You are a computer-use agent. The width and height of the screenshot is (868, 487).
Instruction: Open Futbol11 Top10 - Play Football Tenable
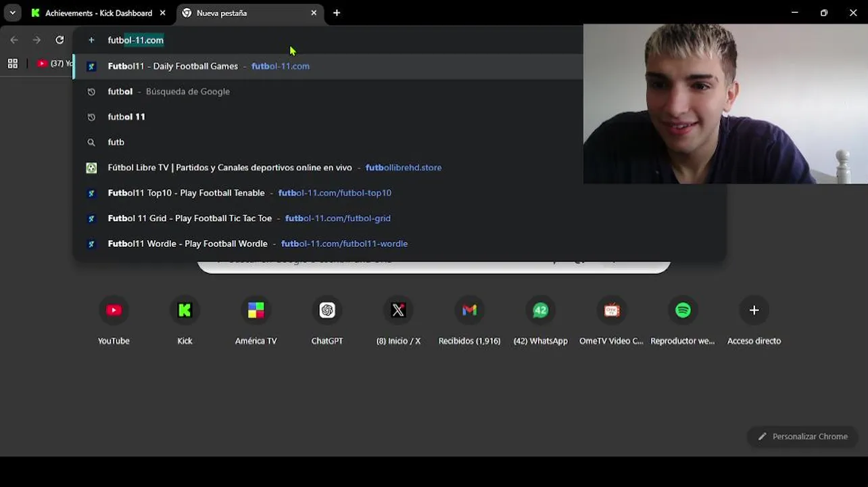[399, 193]
